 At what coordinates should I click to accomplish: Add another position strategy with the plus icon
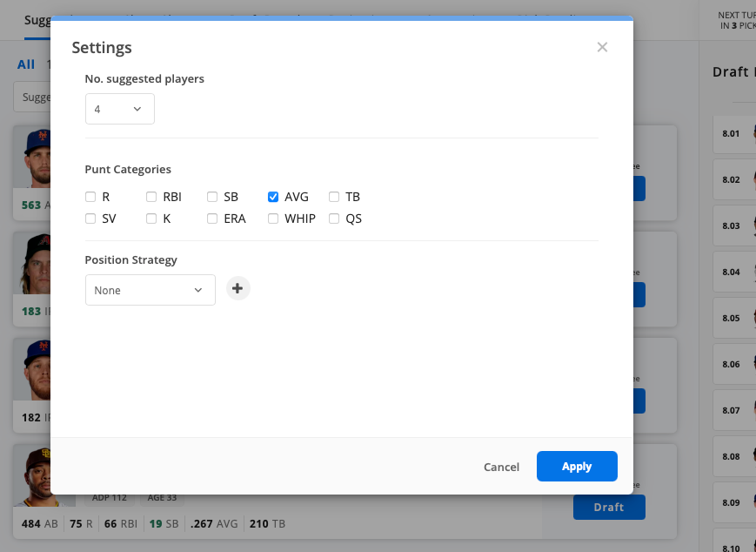click(238, 288)
